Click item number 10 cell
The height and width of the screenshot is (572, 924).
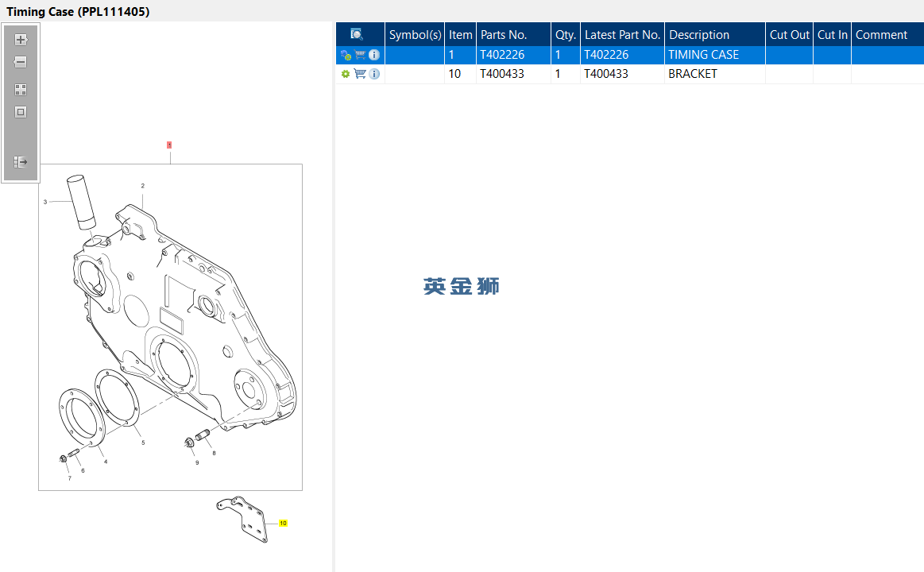click(x=460, y=74)
